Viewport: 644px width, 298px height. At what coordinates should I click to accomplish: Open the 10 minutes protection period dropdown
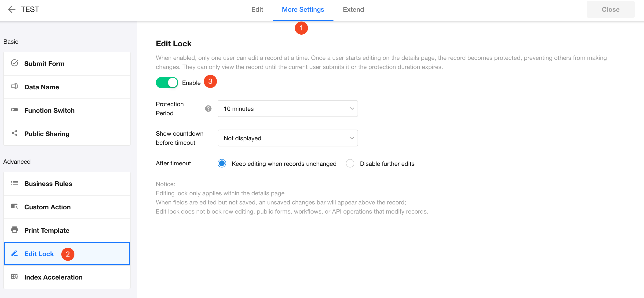point(288,109)
